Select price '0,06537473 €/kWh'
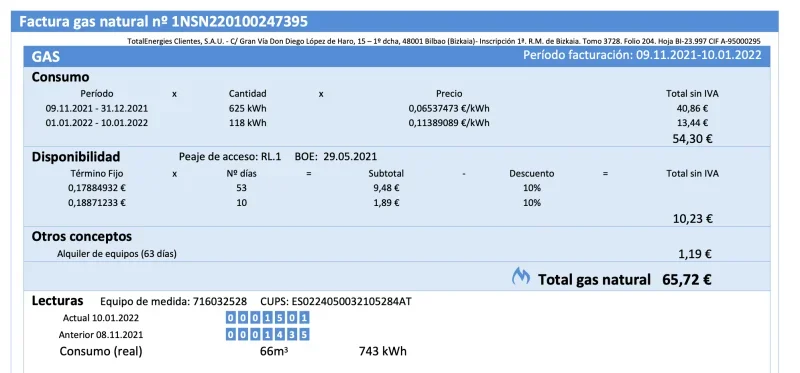800x373 pixels. 449,108
